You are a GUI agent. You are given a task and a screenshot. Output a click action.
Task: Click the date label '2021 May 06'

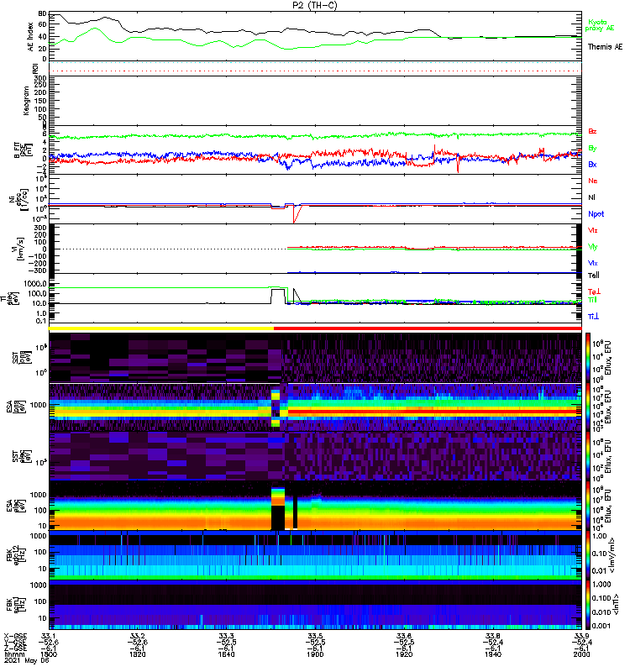(x=27, y=660)
